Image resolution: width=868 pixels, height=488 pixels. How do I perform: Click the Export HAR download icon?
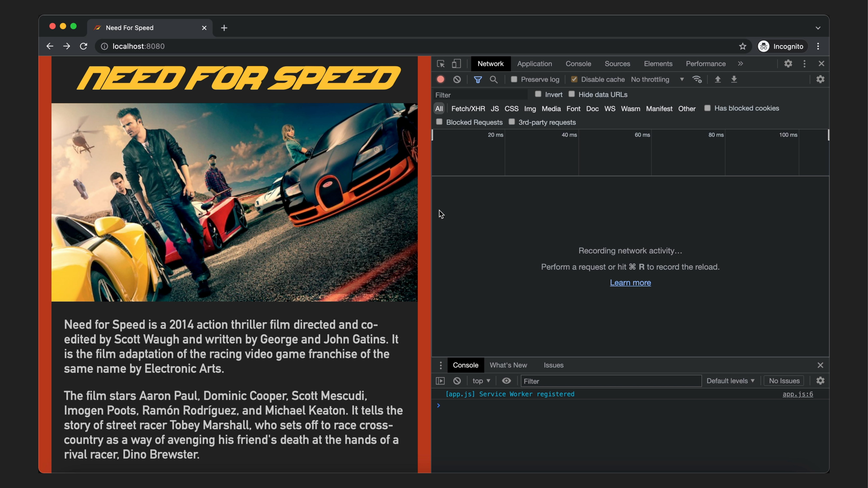[734, 80]
